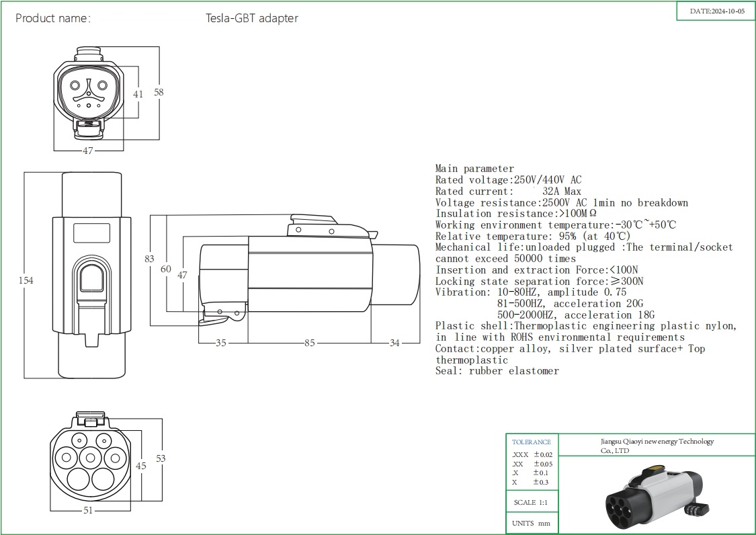Select the 53 dimension beside GBT face
The height and width of the screenshot is (535, 756).
(161, 458)
